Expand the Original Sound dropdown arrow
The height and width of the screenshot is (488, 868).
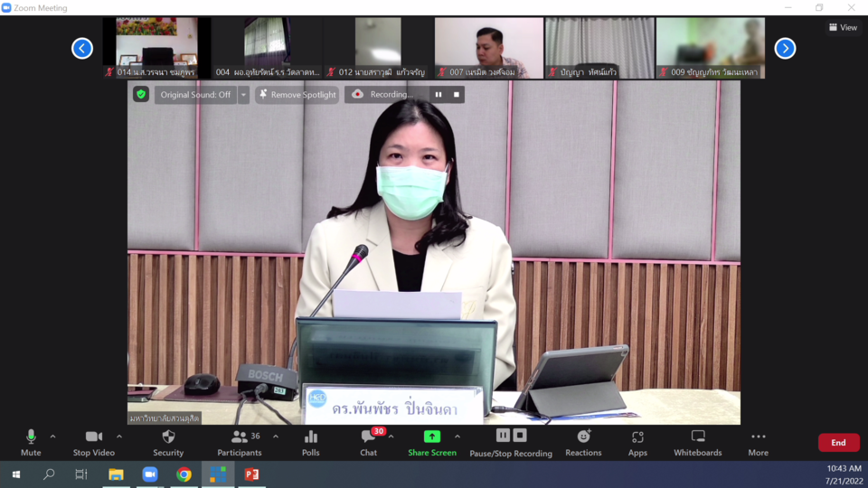243,95
